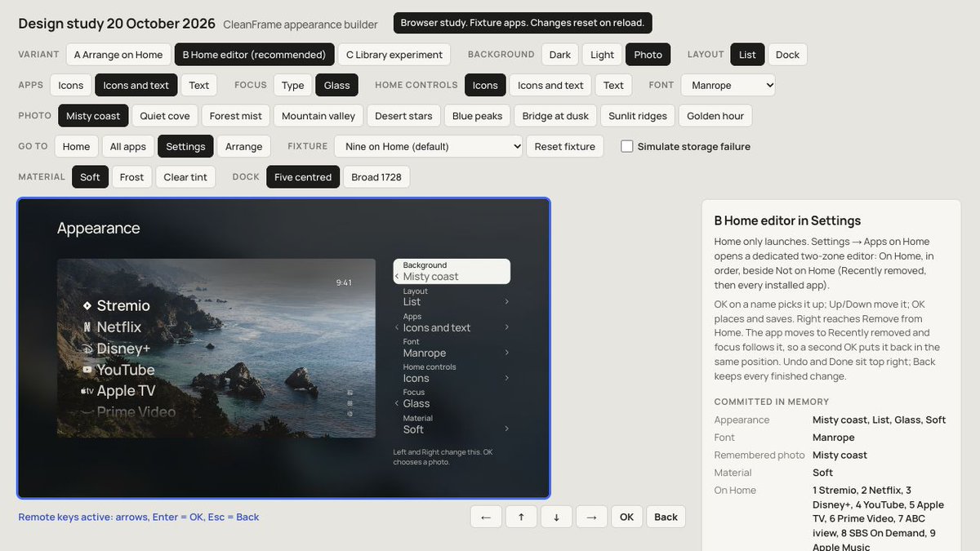Switch the background to Light
The image size is (980, 551).
coord(602,55)
